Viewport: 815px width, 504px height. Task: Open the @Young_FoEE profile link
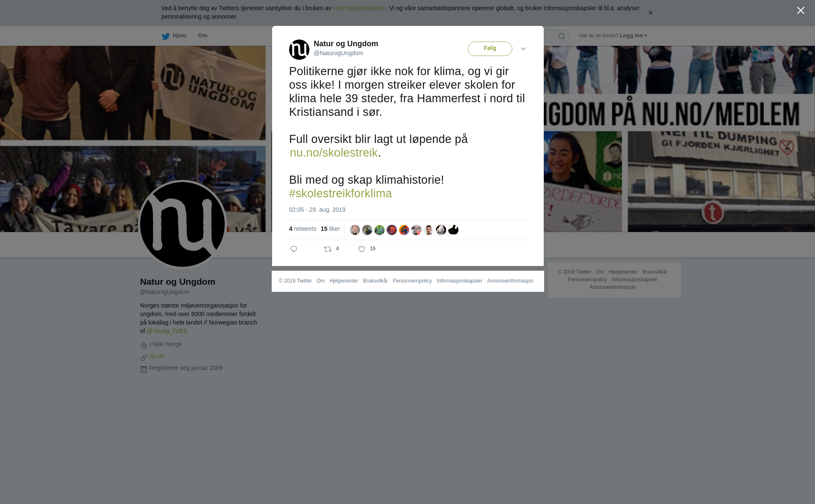tap(167, 331)
